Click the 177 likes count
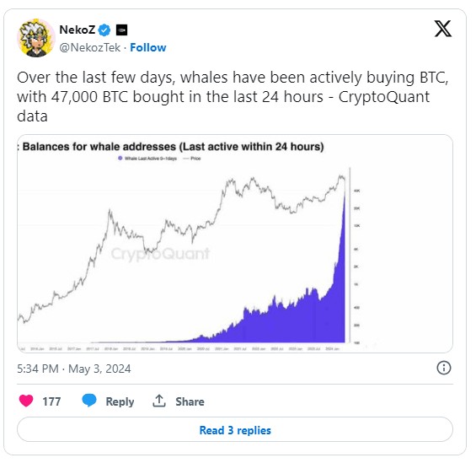 coord(51,401)
